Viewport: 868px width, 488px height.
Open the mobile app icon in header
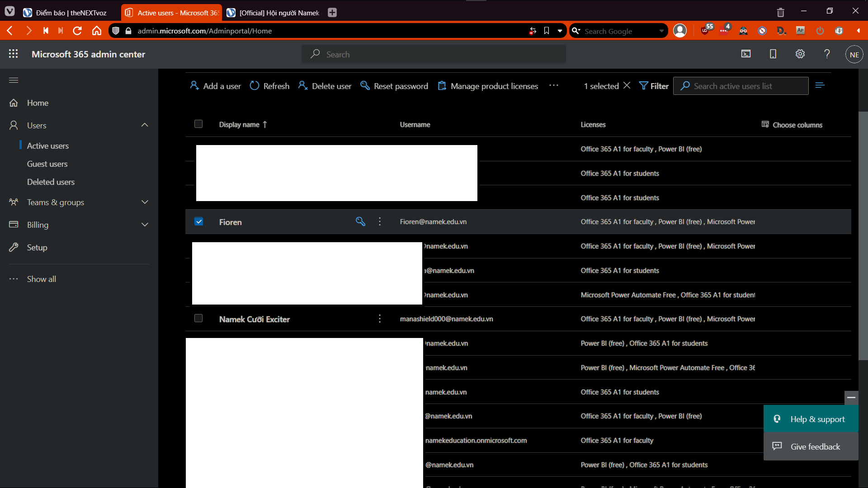(x=773, y=54)
